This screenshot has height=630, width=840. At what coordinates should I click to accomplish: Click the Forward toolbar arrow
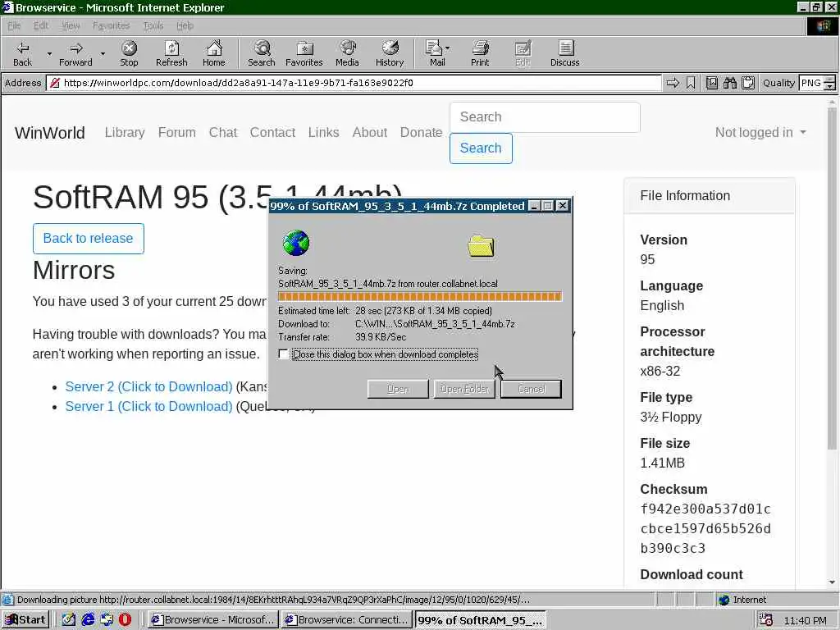click(x=75, y=53)
